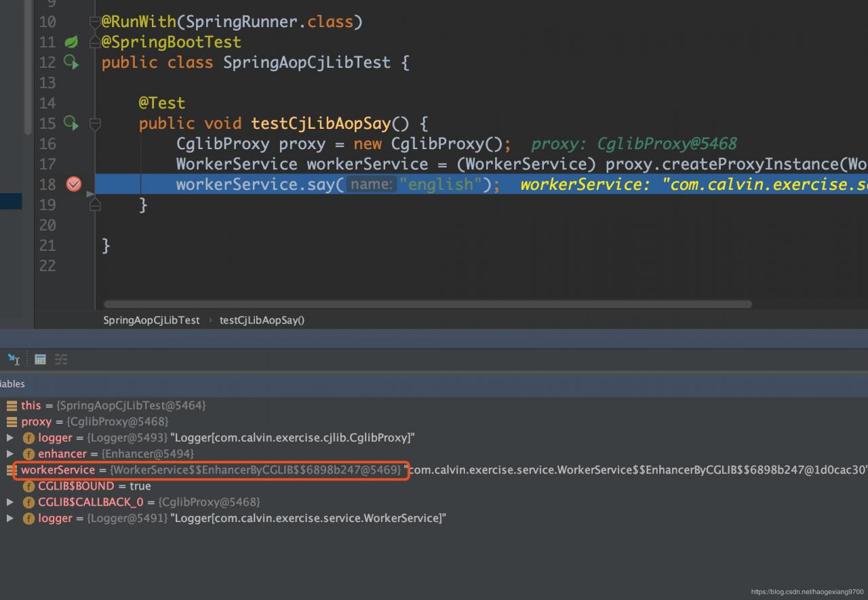
Task: Click SpringAopCjLibTest class name in declaration
Action: (307, 62)
